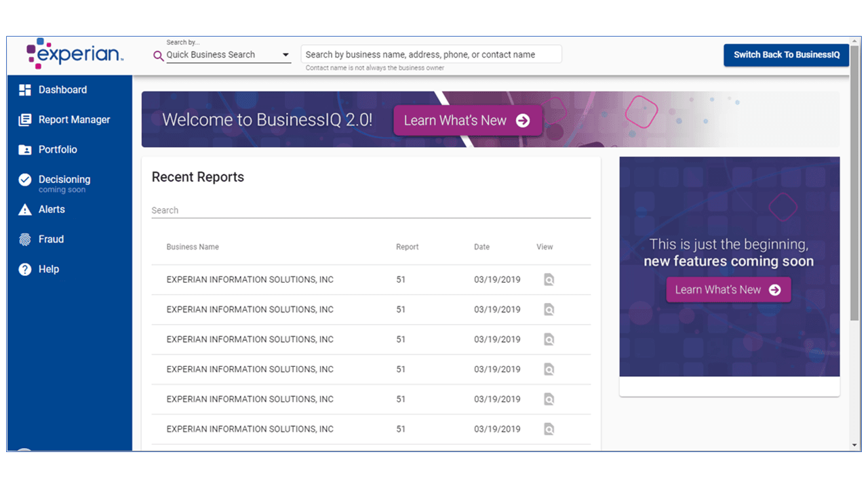The image size is (868, 488).
Task: Open the view icon on the last report row
Action: 548,429
